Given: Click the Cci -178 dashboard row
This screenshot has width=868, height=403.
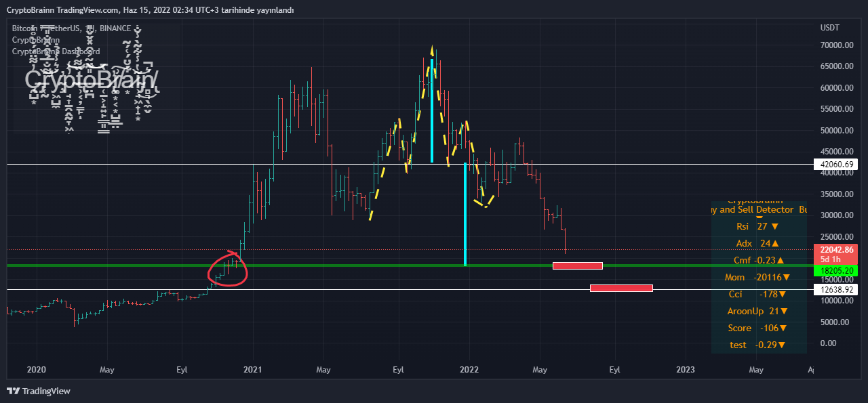Looking at the screenshot, I should pos(758,294).
